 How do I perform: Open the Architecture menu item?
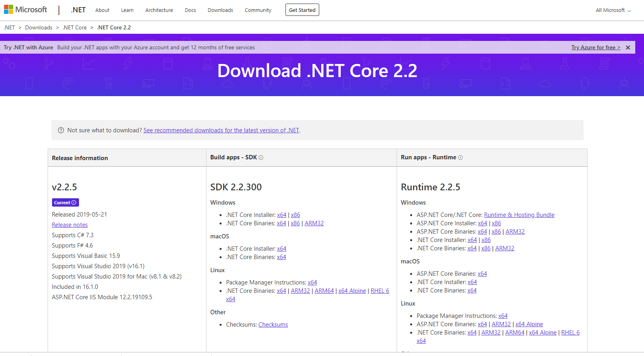point(159,10)
